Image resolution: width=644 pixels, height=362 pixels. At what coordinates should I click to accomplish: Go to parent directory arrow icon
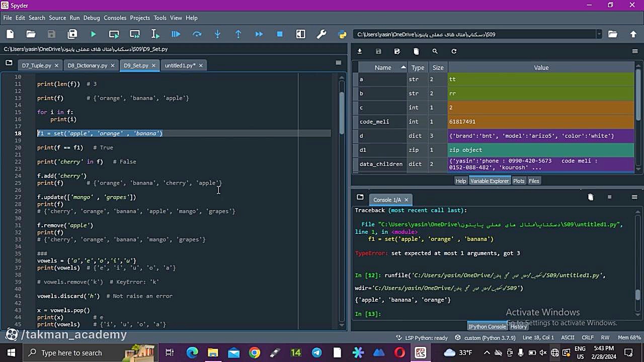(x=633, y=34)
